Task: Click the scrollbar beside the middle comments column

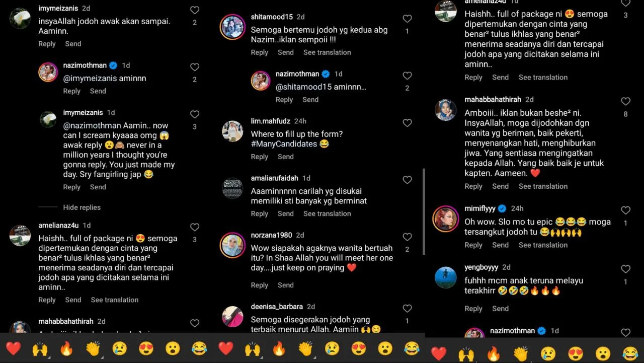Action: 424,211
